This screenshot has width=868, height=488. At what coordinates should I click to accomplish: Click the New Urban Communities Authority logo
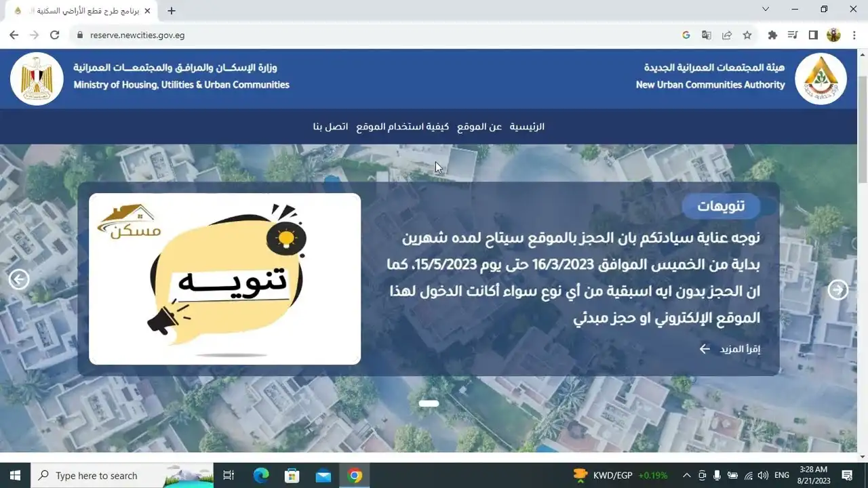tap(821, 79)
